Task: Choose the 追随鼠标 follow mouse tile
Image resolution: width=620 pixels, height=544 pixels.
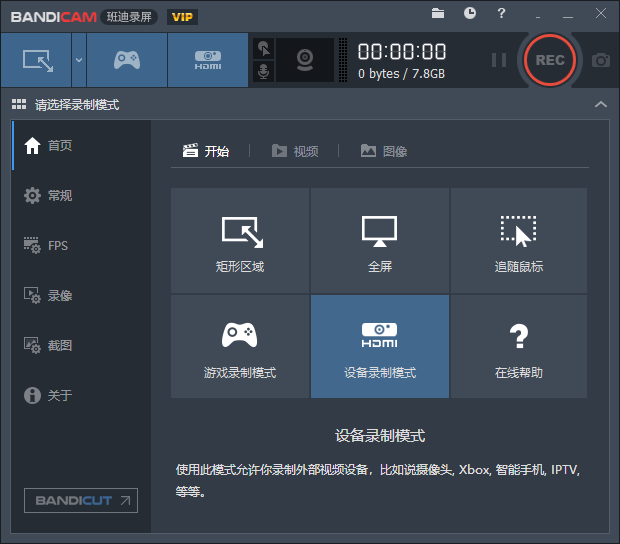Action: tap(519, 240)
